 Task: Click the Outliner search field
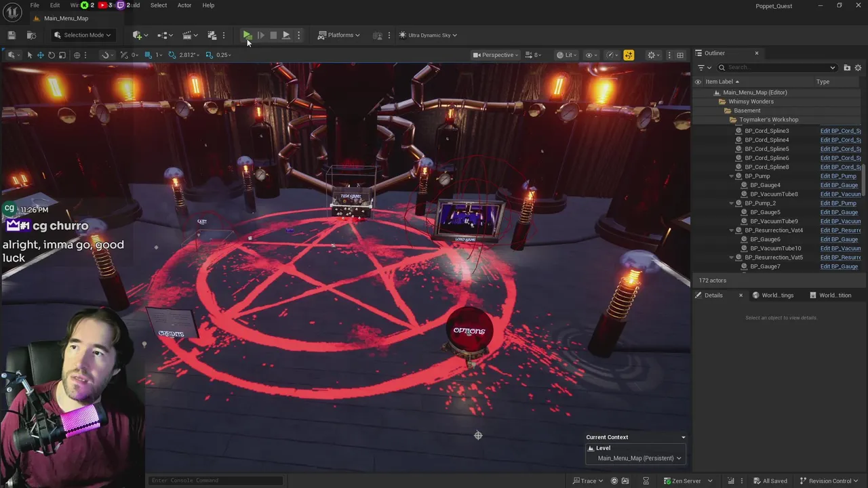(x=777, y=68)
